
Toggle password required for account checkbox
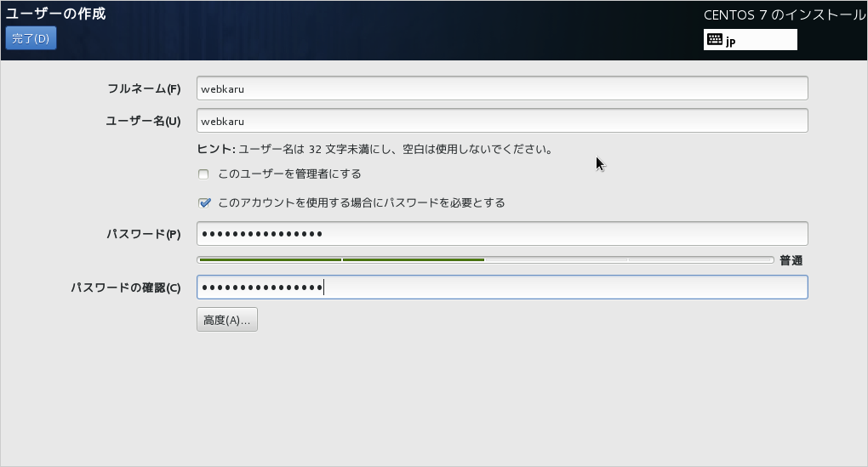[204, 203]
